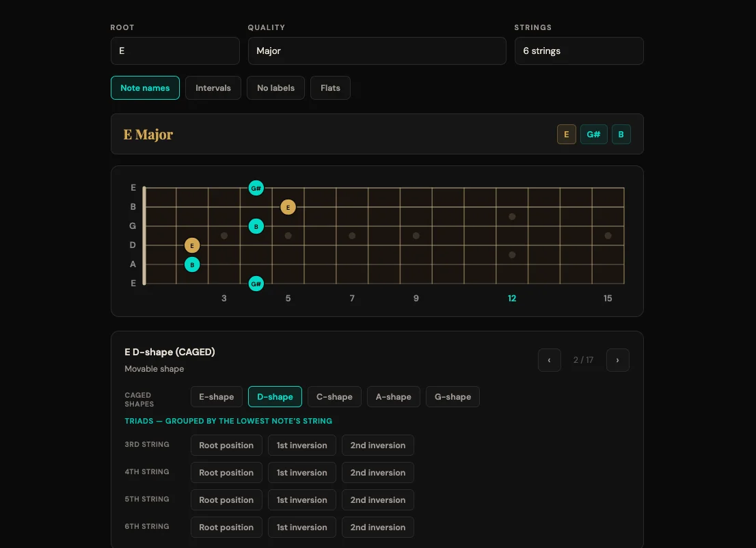Click the E marker on the D string
The height and width of the screenshot is (548, 756).
[x=192, y=245]
